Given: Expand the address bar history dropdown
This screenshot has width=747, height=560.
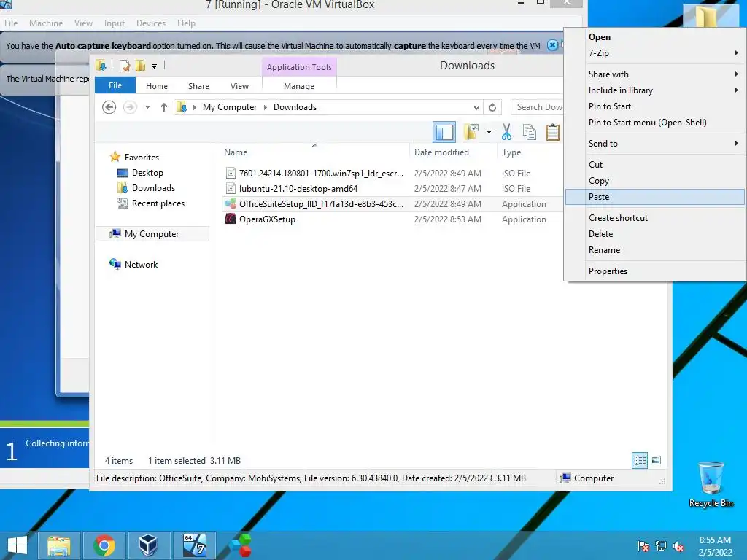Looking at the screenshot, I should click(x=476, y=108).
